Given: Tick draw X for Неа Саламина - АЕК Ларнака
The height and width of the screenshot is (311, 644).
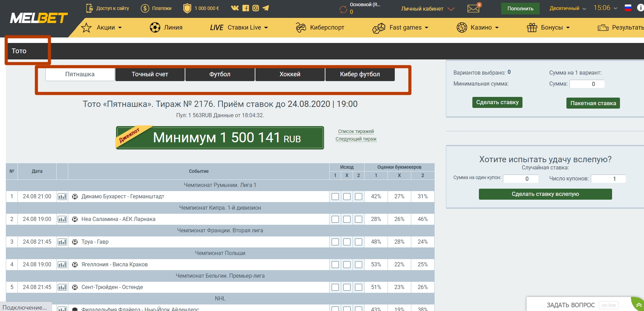Looking at the screenshot, I should (347, 219).
